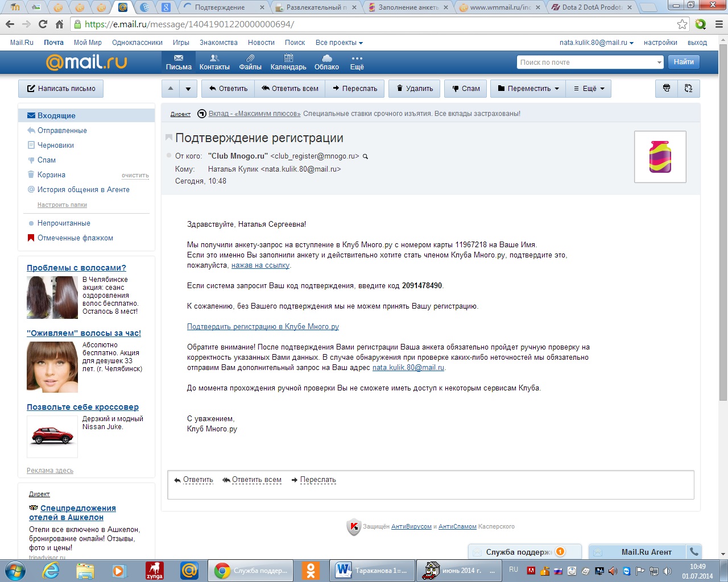Click the Переслать link below the message

318,480
